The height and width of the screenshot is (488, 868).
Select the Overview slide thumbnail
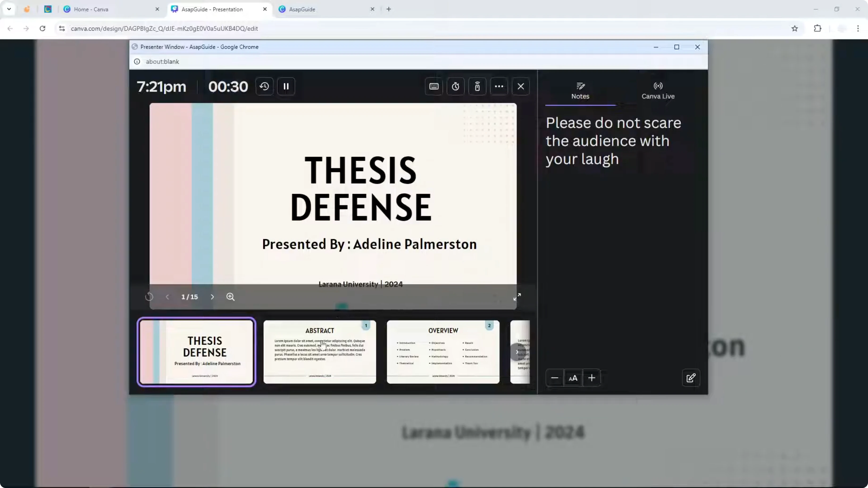point(443,352)
